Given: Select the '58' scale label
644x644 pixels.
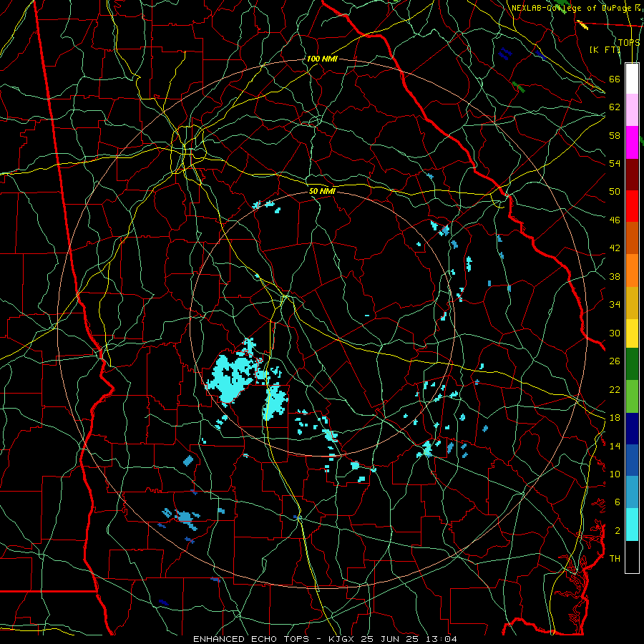Looking at the screenshot, I should click(x=615, y=135).
